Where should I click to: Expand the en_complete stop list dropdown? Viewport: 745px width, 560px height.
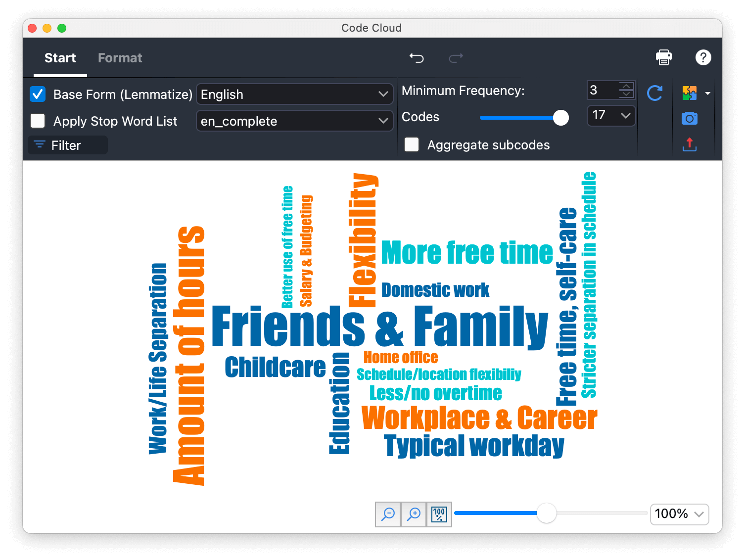coord(294,121)
